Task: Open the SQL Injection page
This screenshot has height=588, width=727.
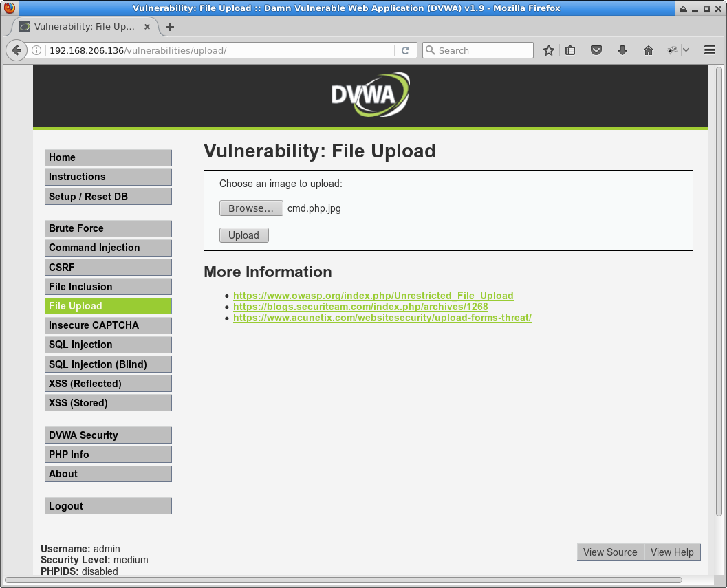Action: pos(108,345)
